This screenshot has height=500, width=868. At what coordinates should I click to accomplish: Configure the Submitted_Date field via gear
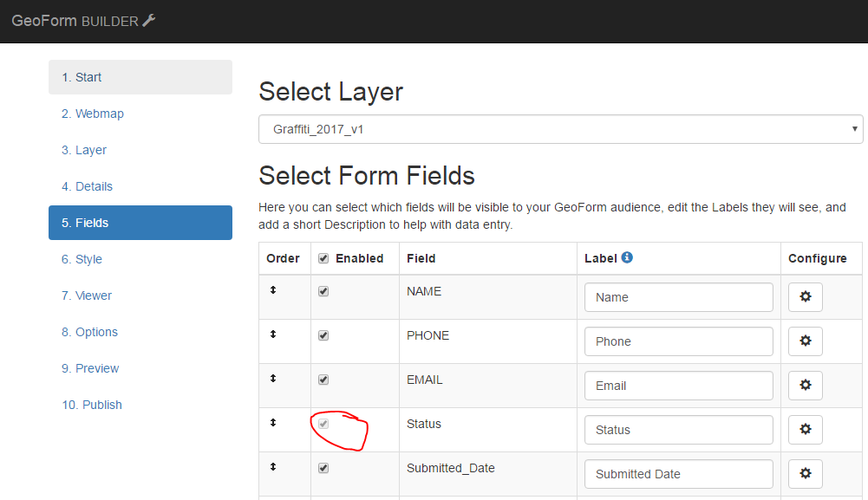[x=805, y=474]
